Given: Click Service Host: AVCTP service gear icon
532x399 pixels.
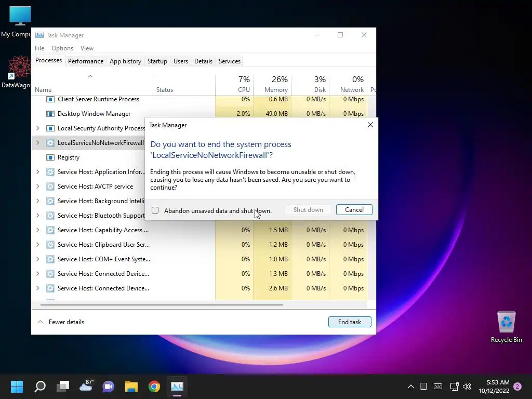Looking at the screenshot, I should (x=50, y=187).
